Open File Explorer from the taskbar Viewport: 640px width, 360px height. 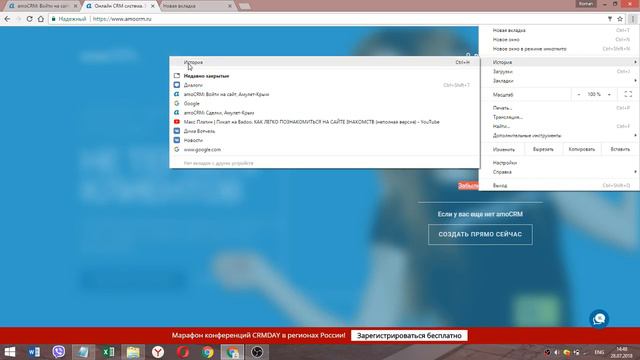point(133,352)
